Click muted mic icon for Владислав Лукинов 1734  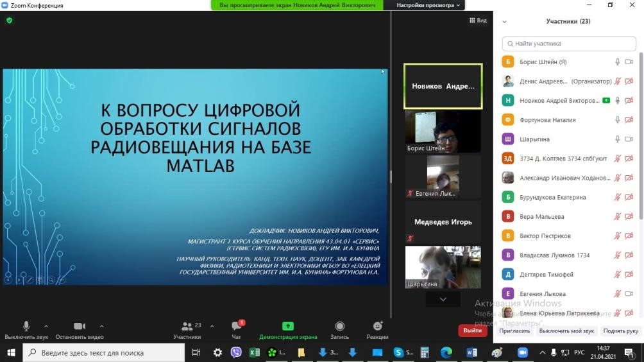click(617, 255)
